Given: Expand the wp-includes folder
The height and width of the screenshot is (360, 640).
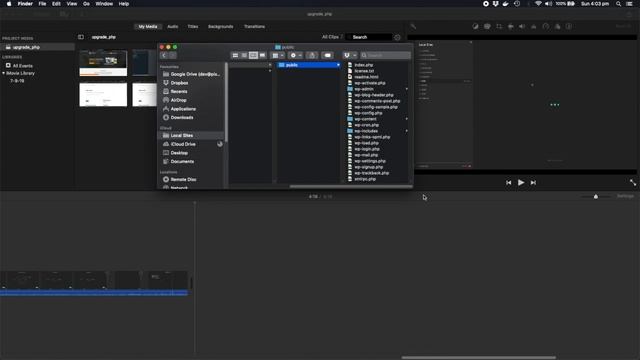Looking at the screenshot, I should 406,131.
